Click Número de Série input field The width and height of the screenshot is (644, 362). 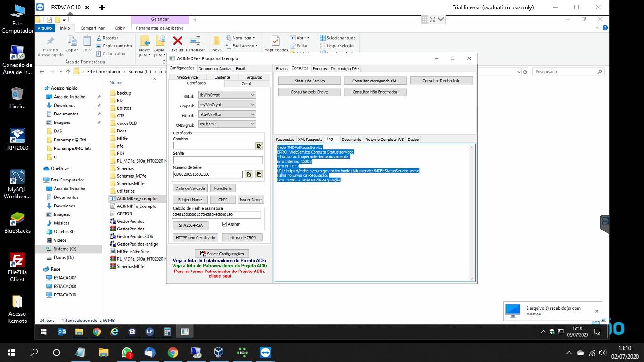click(208, 174)
